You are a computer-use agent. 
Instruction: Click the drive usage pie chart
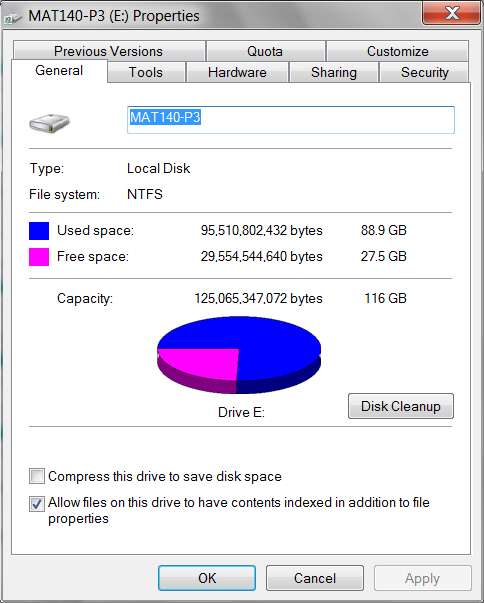[239, 355]
